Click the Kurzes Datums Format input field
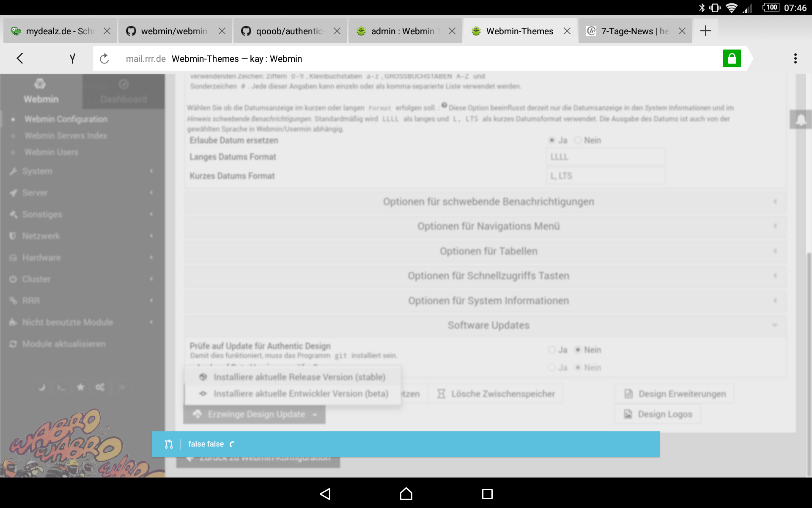Screen dimensions: 812x508 coord(605,175)
